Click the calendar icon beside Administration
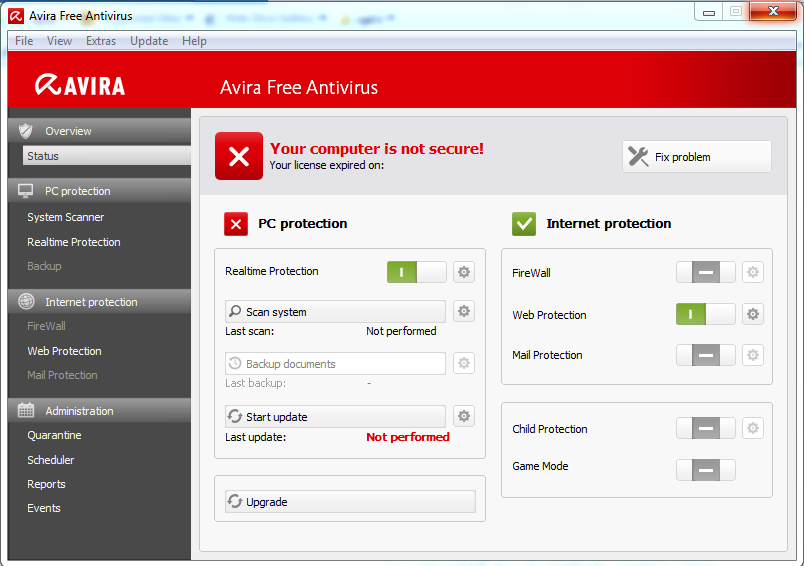 click(x=26, y=410)
